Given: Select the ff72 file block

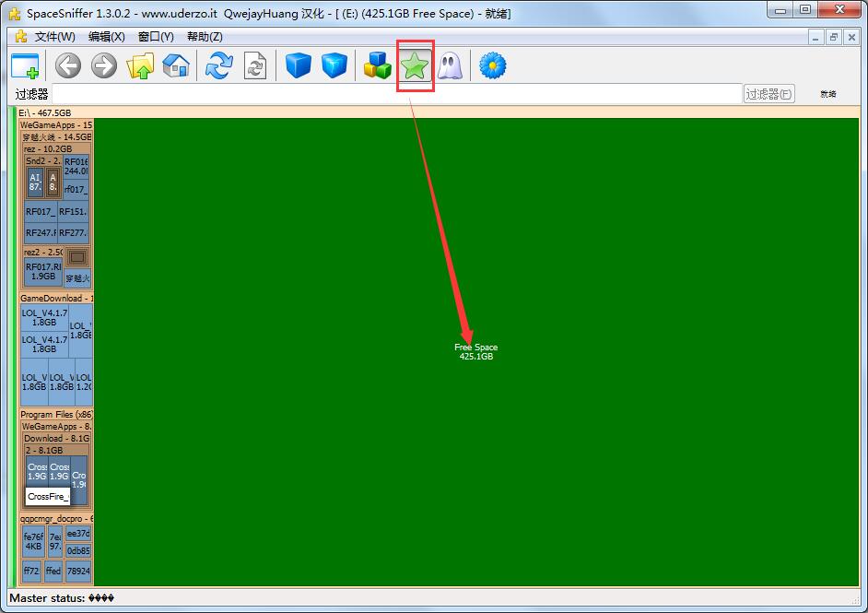Looking at the screenshot, I should pyautogui.click(x=31, y=571).
